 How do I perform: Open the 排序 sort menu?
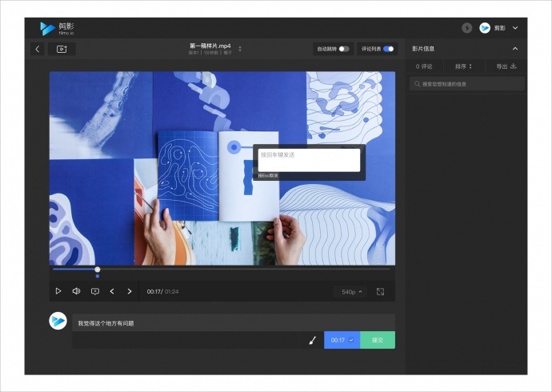pos(463,66)
